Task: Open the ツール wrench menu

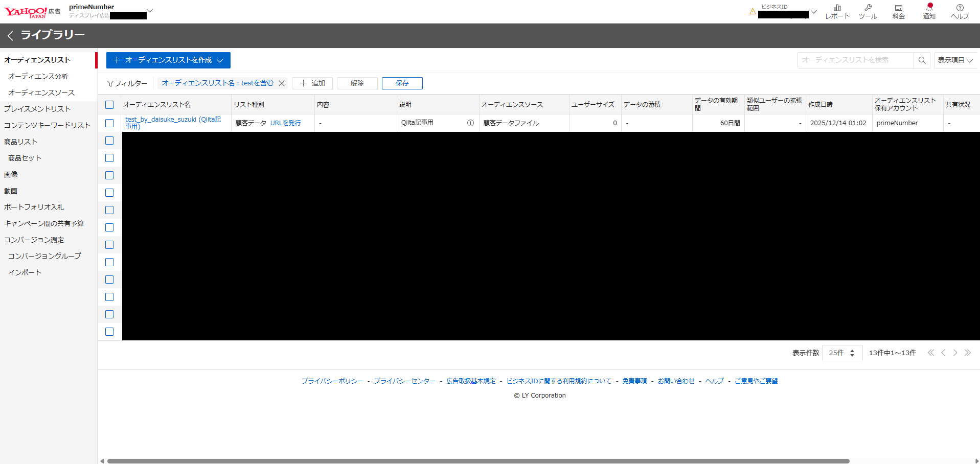Action: [x=868, y=12]
